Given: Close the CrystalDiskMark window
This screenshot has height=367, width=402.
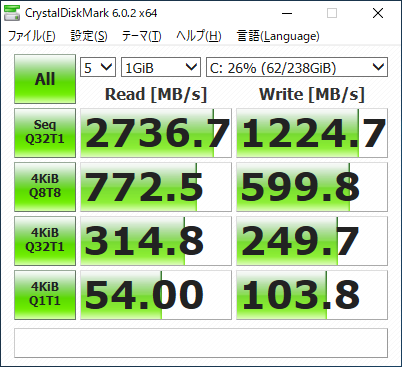Looking at the screenshot, I should (x=378, y=13).
